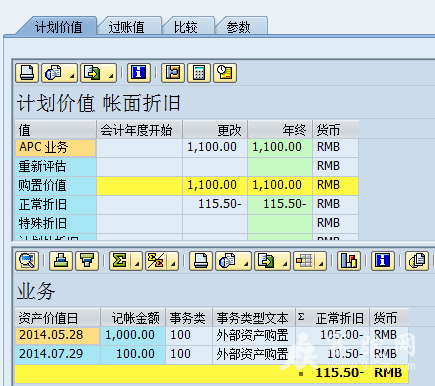Image resolution: width=435 pixels, height=386 pixels.
Task: Select the 购置价值 row label
Action: (55, 186)
